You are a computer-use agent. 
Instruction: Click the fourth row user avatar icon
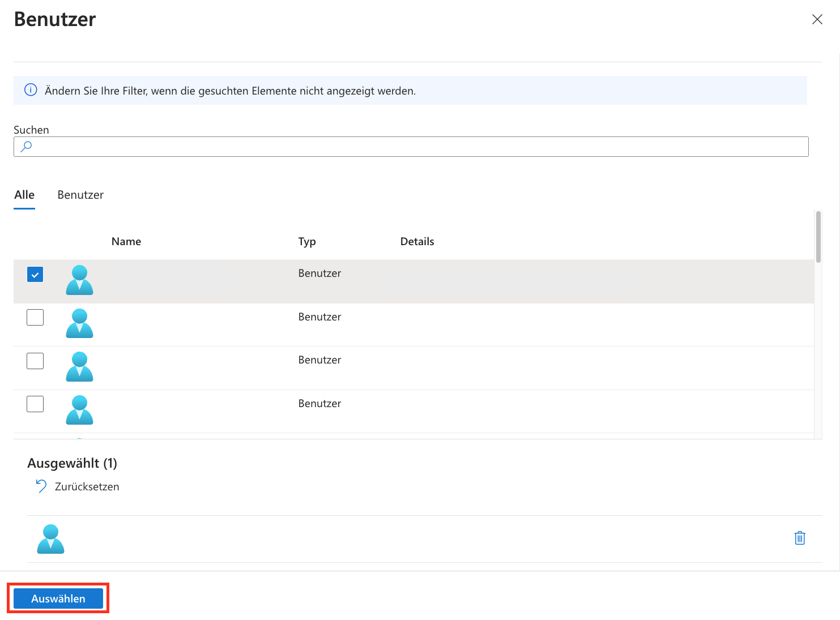79,410
